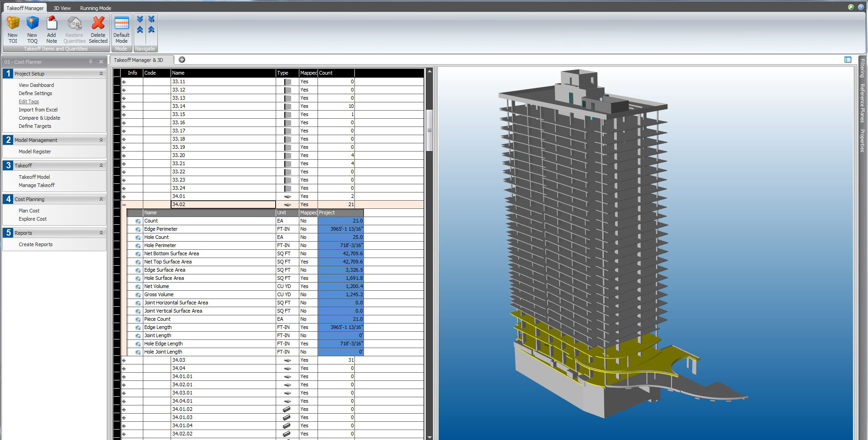The width and height of the screenshot is (868, 440).
Task: Click the layout icon above the right panel
Action: 847,60
